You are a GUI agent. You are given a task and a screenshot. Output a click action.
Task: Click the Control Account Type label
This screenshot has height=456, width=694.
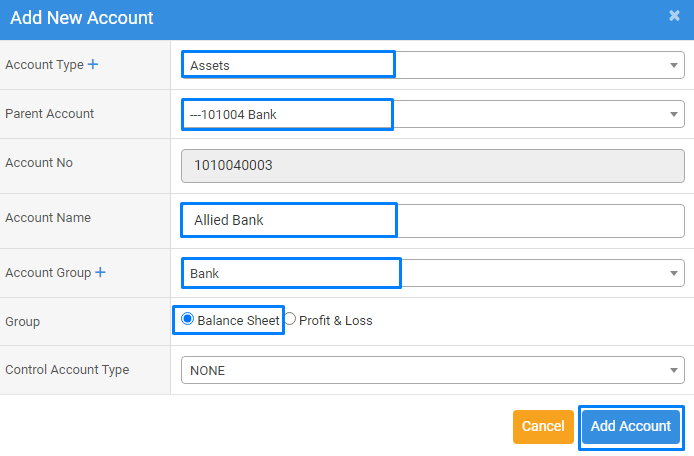[67, 370]
